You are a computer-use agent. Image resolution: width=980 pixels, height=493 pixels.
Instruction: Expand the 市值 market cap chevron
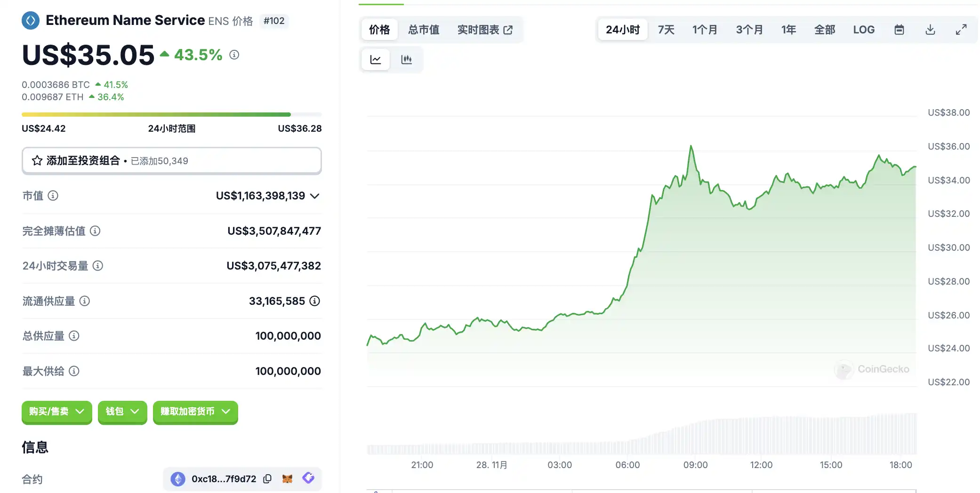tap(315, 196)
